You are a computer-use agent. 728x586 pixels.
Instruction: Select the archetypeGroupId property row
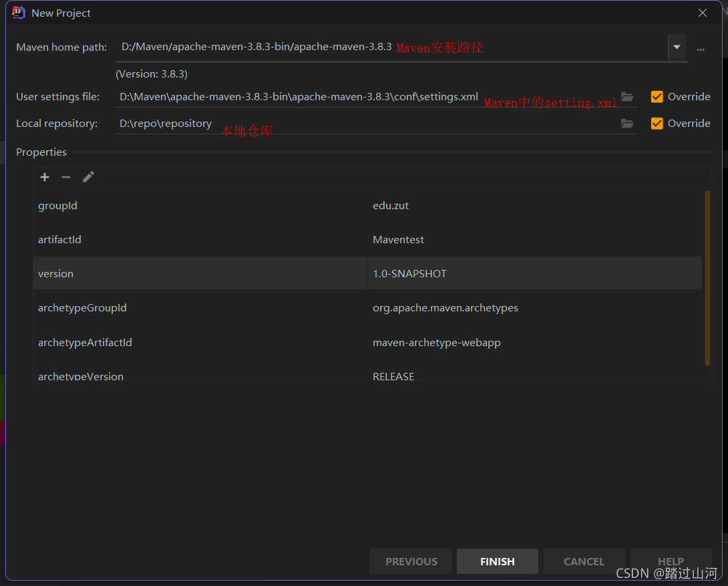coord(367,308)
